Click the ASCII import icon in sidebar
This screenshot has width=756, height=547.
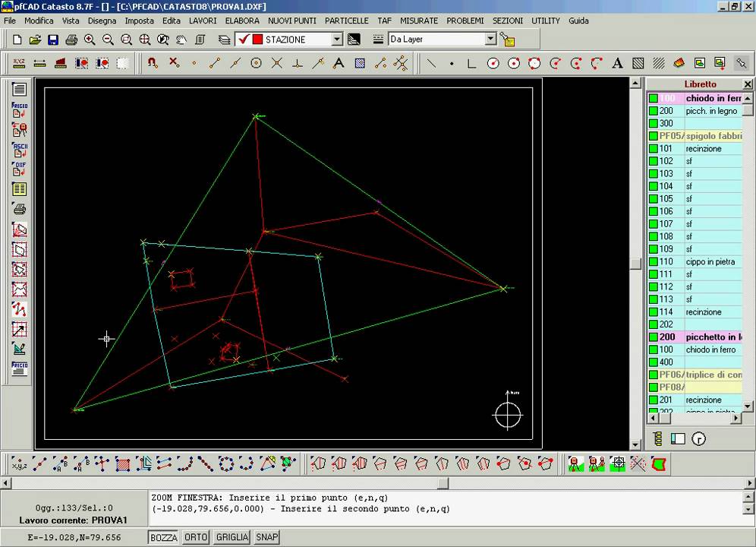[19, 150]
